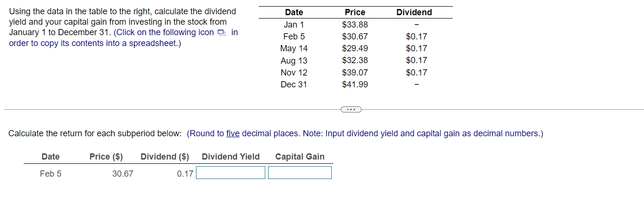644x198 pixels.
Task: Select the Capital Gain input box
Action: (x=299, y=173)
